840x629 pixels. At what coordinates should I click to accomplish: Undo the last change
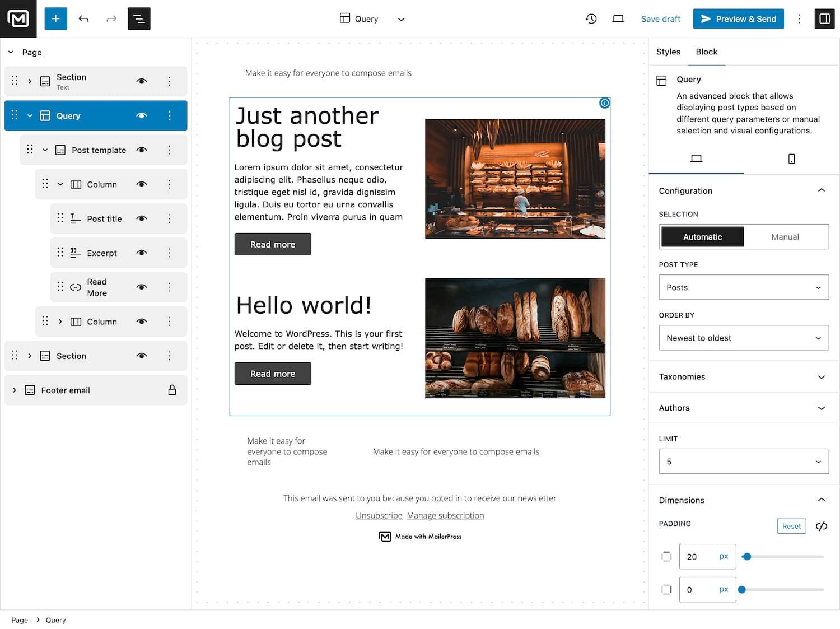pos(83,18)
